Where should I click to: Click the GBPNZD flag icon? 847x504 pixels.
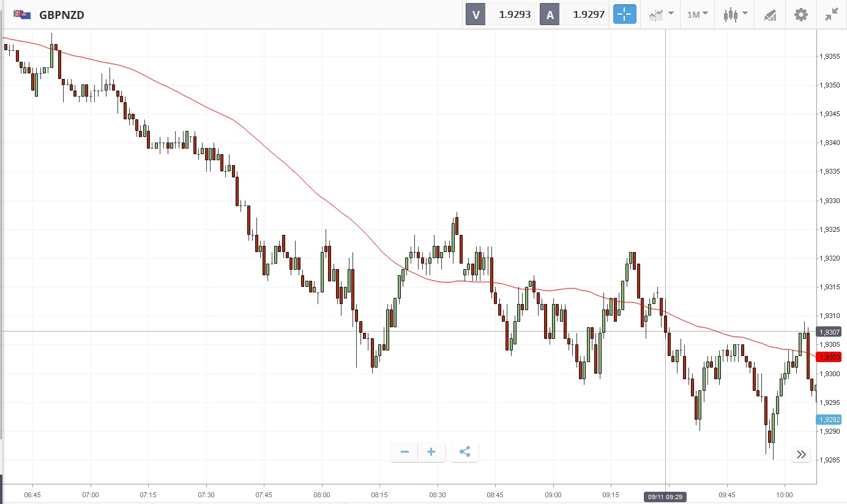click(23, 15)
